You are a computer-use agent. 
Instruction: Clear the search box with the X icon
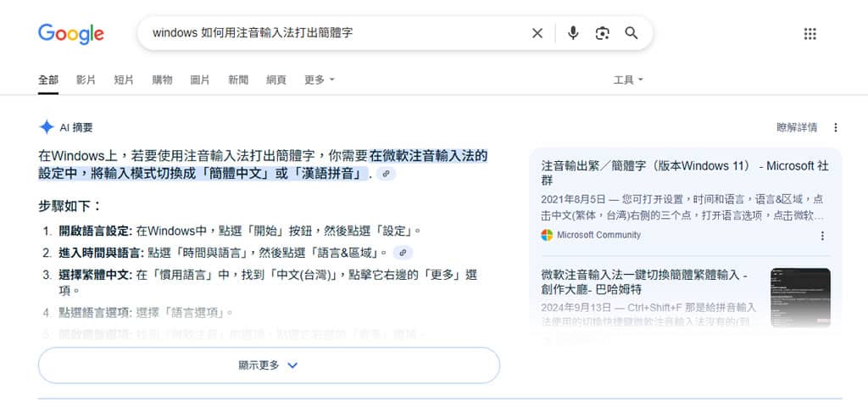coord(537,33)
